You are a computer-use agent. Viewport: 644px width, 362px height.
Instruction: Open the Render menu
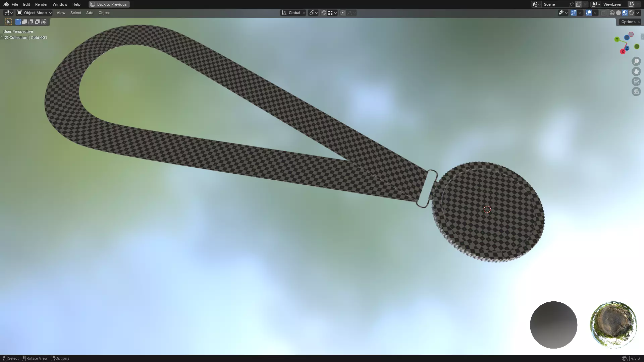[41, 4]
